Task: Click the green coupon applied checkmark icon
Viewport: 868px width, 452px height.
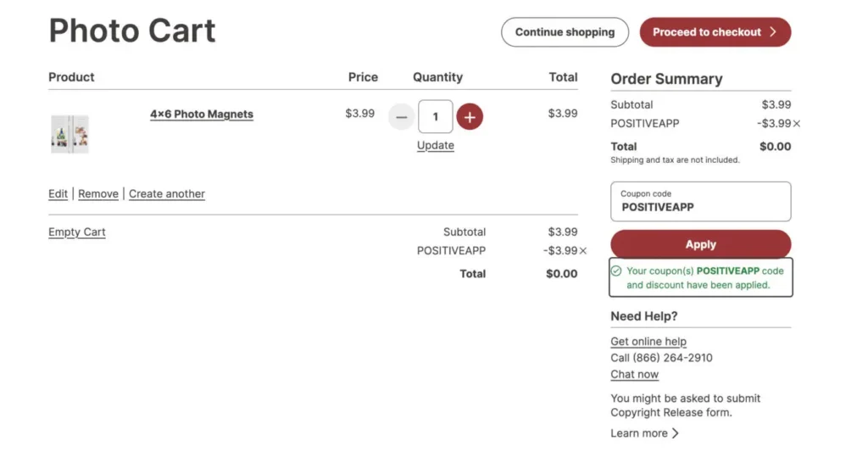Action: coord(616,271)
